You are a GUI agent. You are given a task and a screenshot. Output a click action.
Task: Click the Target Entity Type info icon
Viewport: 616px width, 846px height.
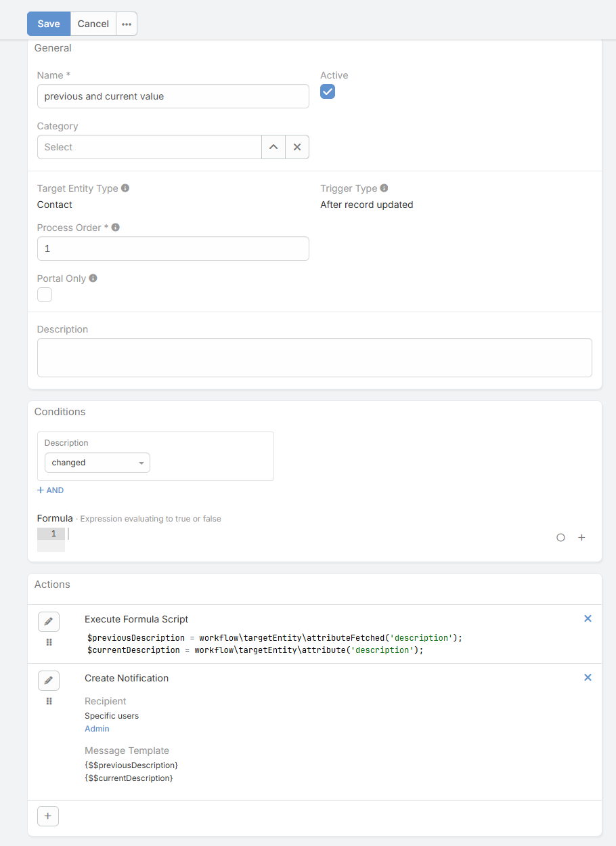click(x=125, y=188)
